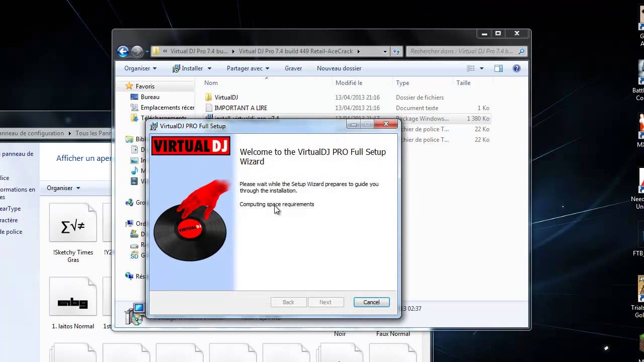The image size is (644, 362).
Task: Click the Installer toolbar button
Action: pos(188,68)
